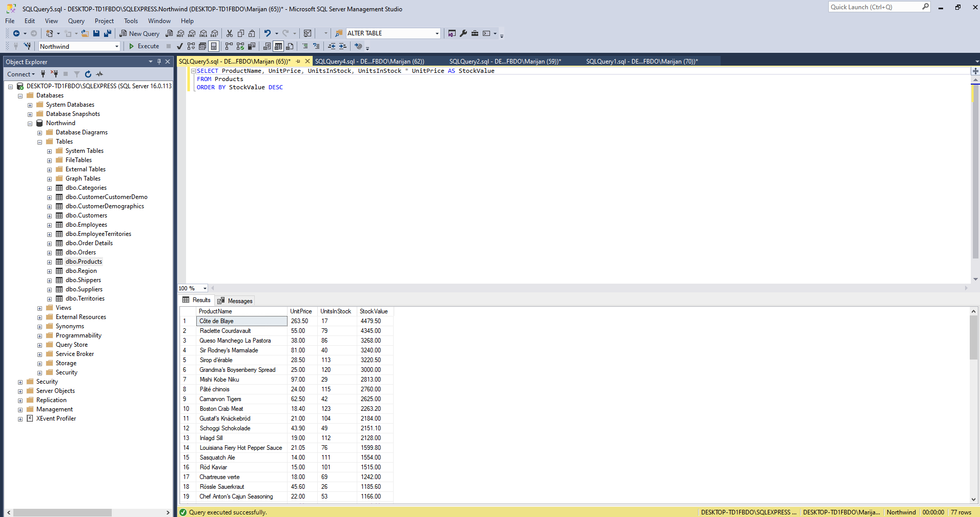Image resolution: width=980 pixels, height=517 pixels.
Task: Collapse the Tables folder node
Action: point(39,142)
